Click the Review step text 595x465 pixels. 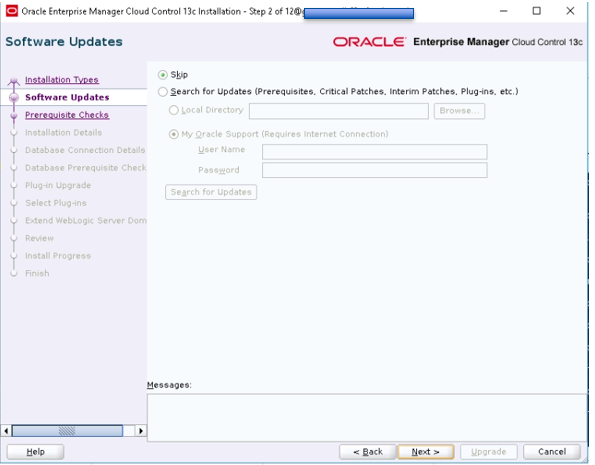click(39, 238)
